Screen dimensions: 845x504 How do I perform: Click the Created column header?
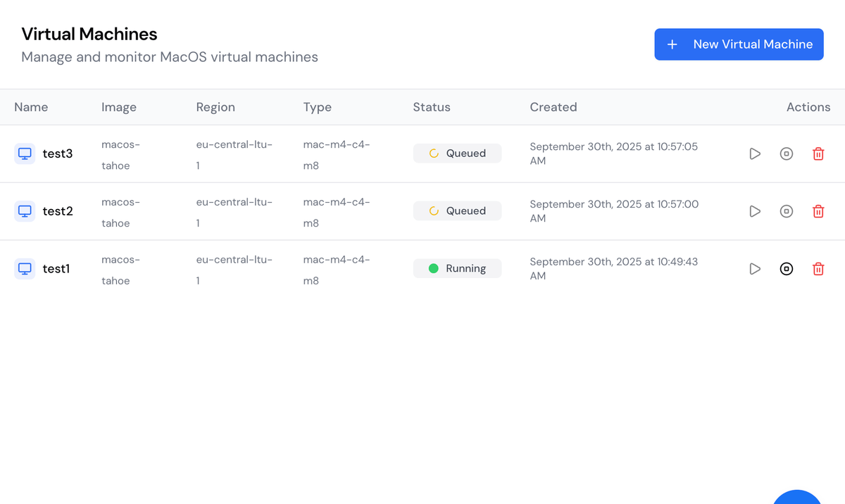pos(553,107)
